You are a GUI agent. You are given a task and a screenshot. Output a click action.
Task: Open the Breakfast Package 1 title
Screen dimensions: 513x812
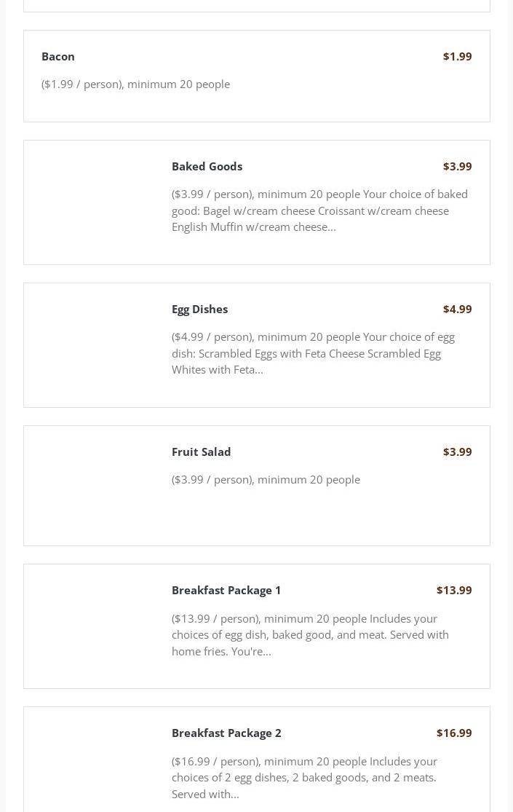[226, 590]
